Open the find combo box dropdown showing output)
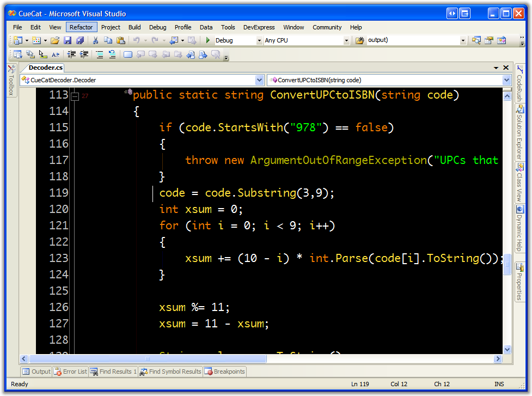This screenshot has width=532, height=396. coord(463,41)
